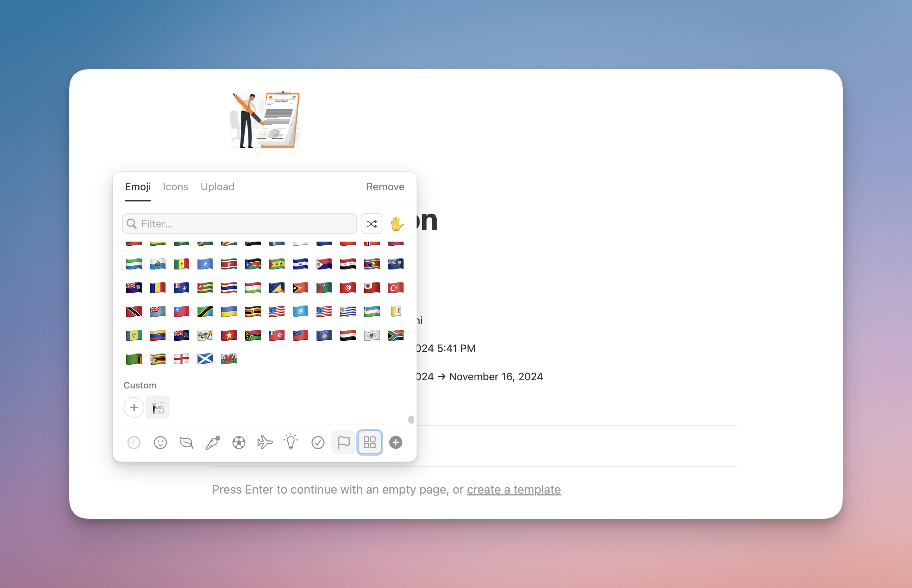Jump to People smiley category
This screenshot has height=588, width=912.
tap(160, 443)
